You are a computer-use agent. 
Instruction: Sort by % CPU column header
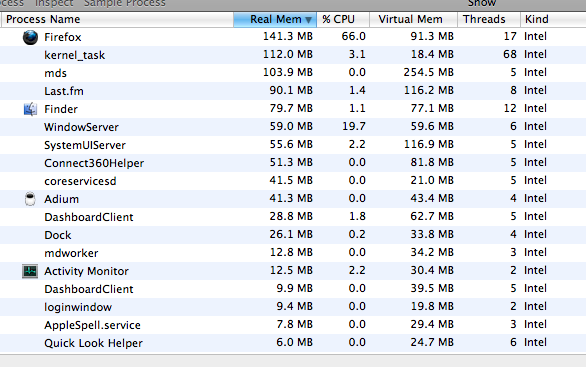[343, 19]
